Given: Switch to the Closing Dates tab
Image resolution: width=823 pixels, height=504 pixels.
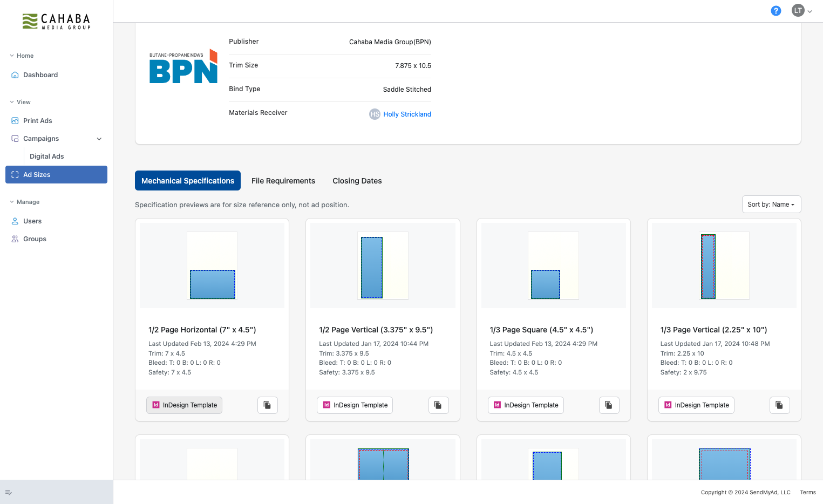Looking at the screenshot, I should 357,181.
